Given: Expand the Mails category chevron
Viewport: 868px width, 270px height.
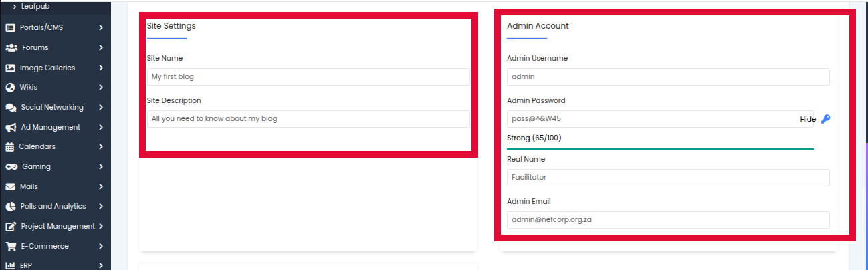Looking at the screenshot, I should pos(100,186).
